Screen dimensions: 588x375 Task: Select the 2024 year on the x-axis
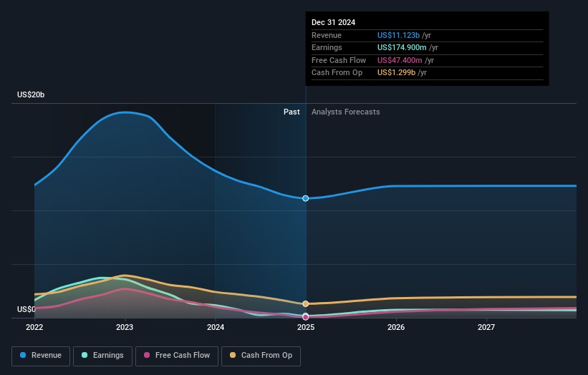(x=215, y=328)
